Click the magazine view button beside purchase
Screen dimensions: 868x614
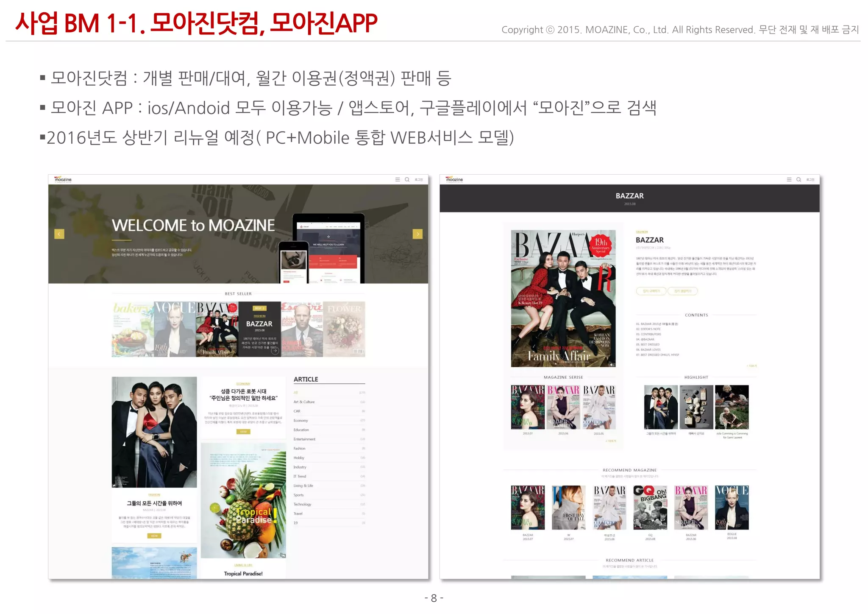(x=683, y=291)
